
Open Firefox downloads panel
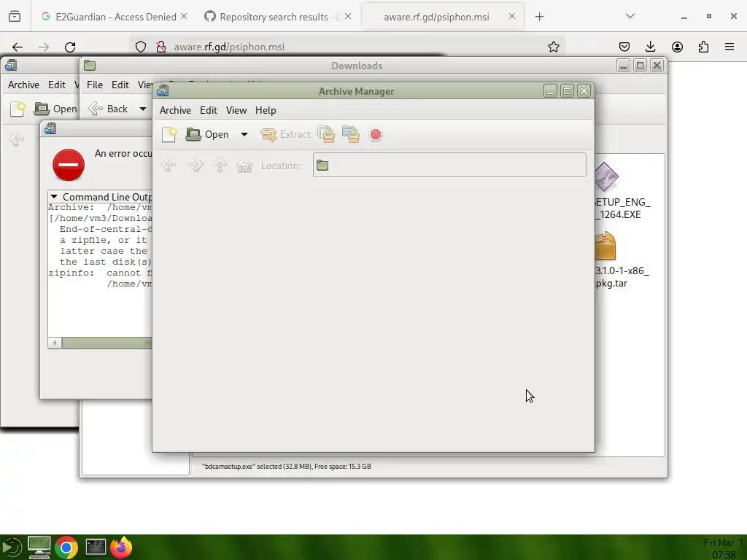[650, 47]
